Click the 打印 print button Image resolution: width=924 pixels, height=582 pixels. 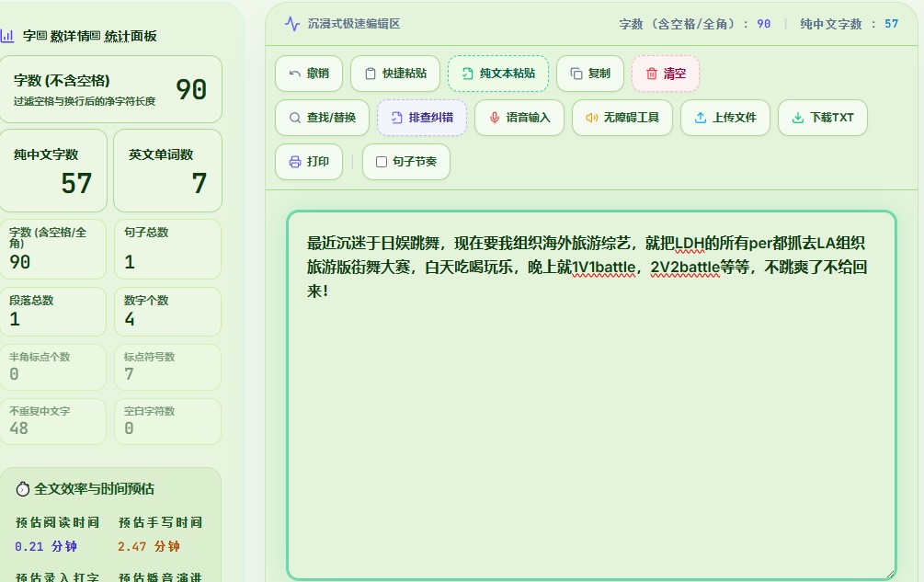[309, 162]
